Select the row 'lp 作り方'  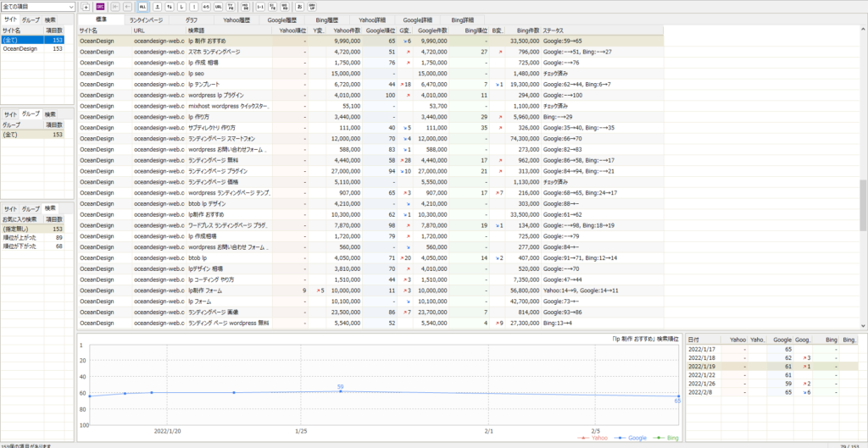pos(370,117)
